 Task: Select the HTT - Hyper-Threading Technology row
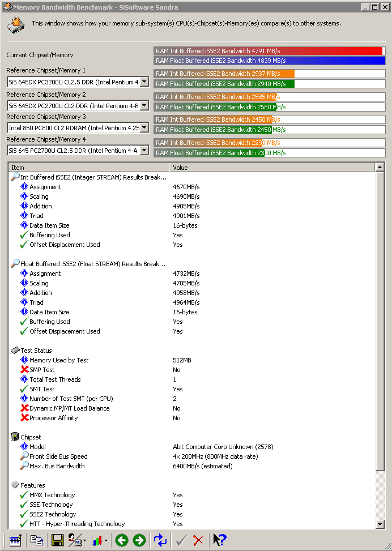coord(191,524)
